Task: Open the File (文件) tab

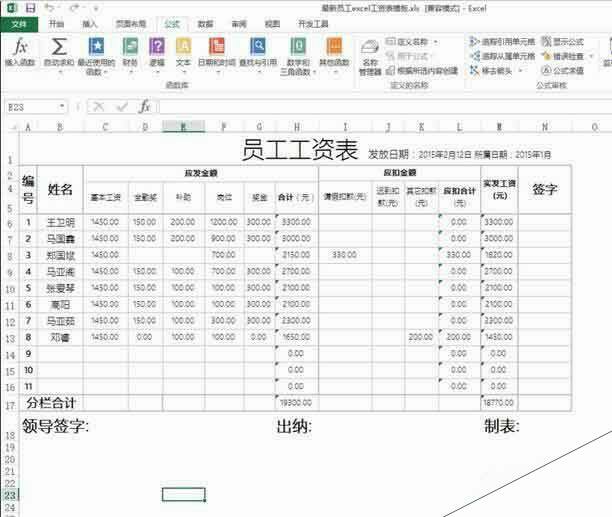Action: 18,22
